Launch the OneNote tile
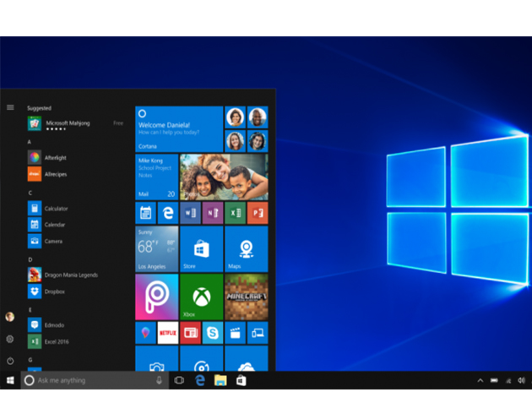This screenshot has width=532, height=414. pos(213,213)
